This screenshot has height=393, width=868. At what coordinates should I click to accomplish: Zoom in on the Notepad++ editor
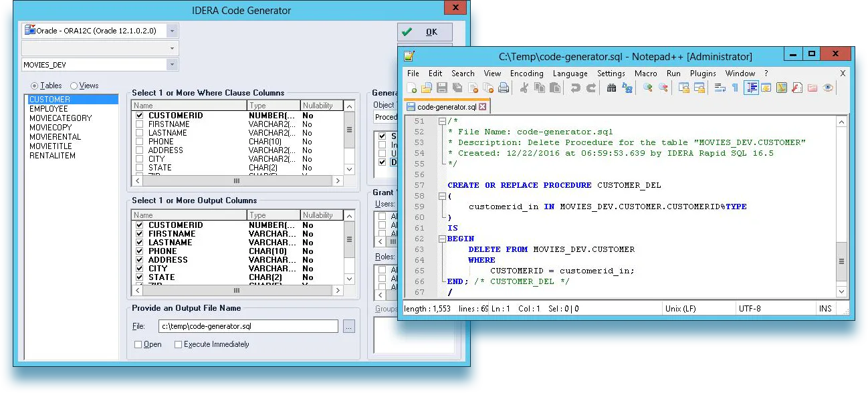(x=647, y=88)
